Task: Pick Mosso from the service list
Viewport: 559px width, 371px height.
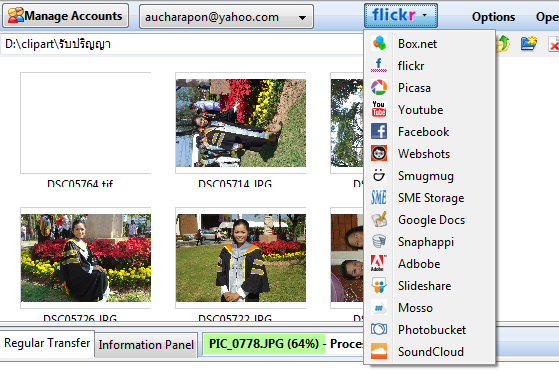Action: [430, 308]
